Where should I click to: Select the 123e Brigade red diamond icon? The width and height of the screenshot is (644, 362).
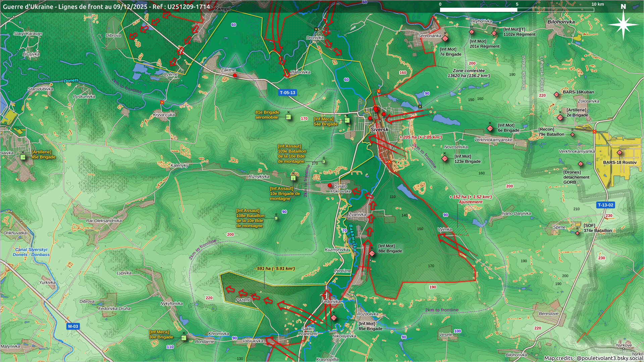pos(445,159)
